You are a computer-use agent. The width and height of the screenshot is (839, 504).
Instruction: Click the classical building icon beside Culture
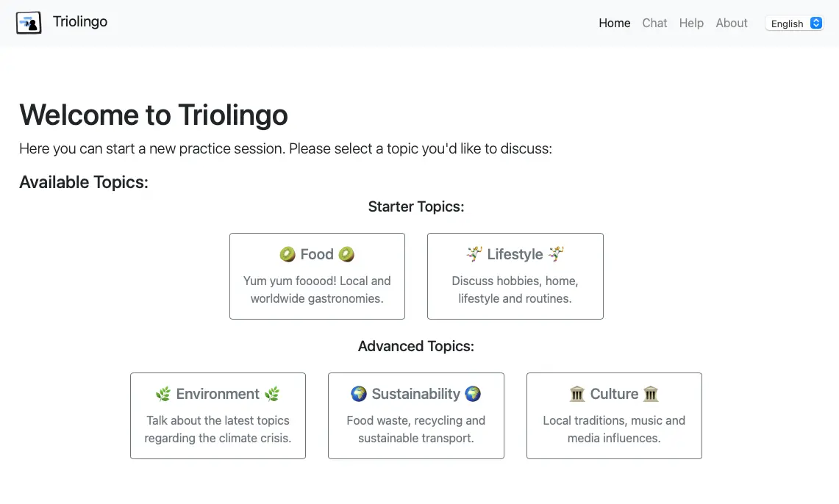(576, 394)
